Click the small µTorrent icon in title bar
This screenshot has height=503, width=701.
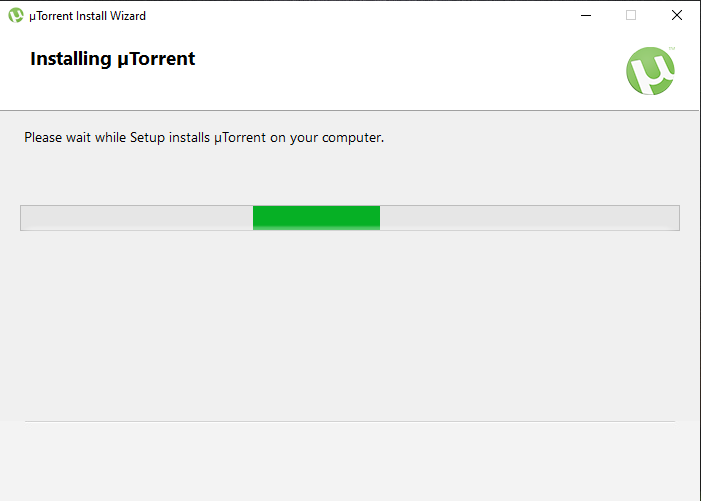(16, 16)
